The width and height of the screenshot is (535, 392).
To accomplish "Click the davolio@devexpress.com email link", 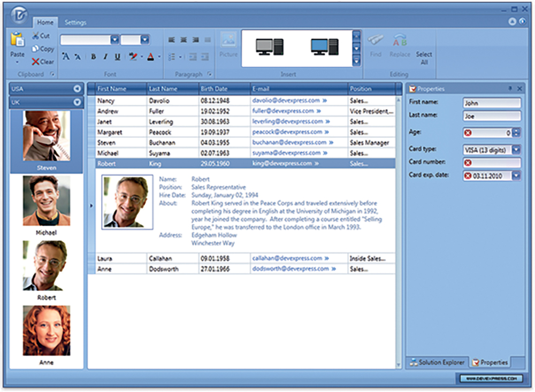I will click(286, 100).
